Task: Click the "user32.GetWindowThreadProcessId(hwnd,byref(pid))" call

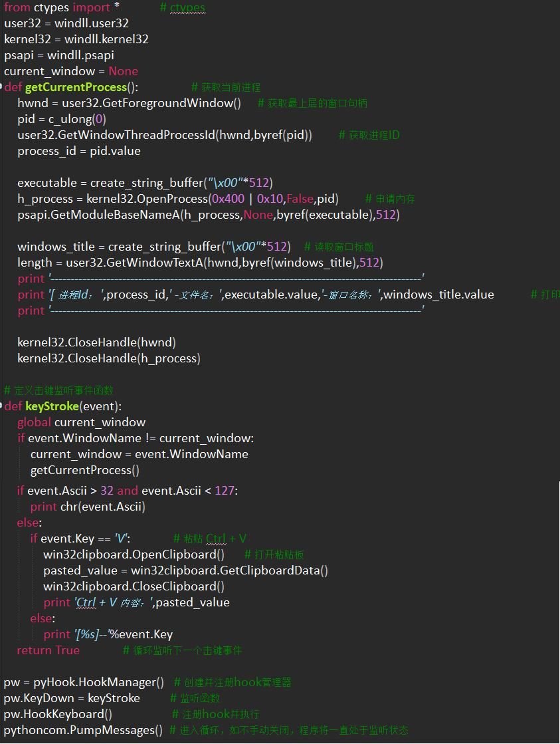Action: tap(165, 135)
